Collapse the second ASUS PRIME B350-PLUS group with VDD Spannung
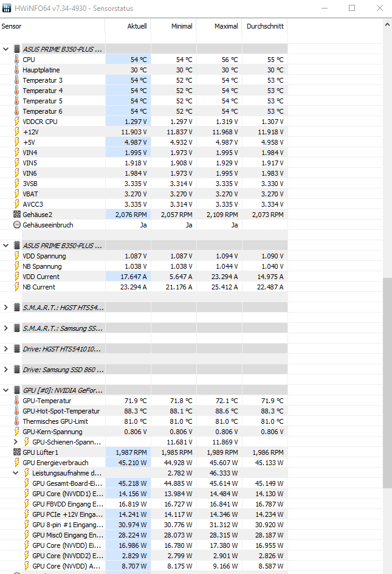 (6, 245)
